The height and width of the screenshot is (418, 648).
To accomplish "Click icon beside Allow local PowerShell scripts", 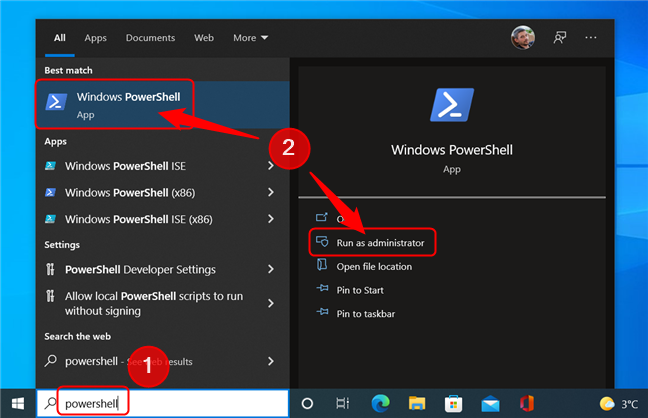I will [x=50, y=296].
